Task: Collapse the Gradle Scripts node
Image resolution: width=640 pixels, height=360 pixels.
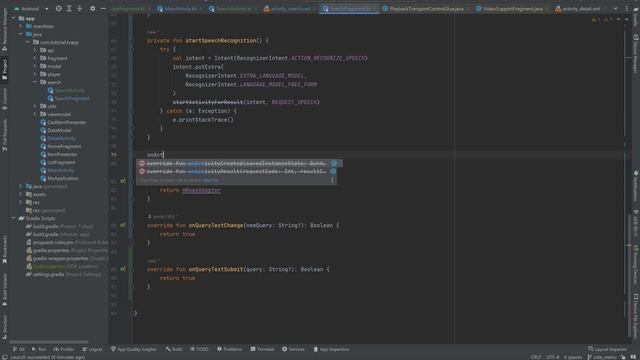Action: coord(13,218)
